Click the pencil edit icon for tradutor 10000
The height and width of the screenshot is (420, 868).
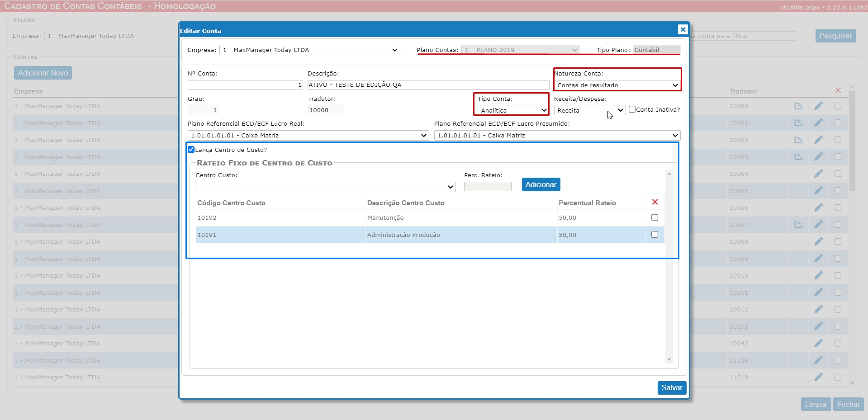pyautogui.click(x=818, y=106)
